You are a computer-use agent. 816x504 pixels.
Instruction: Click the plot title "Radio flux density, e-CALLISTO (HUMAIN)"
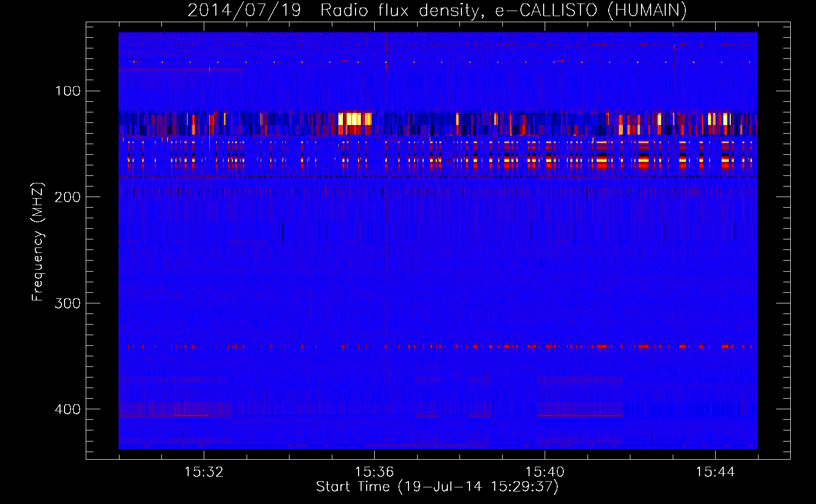tap(503, 10)
